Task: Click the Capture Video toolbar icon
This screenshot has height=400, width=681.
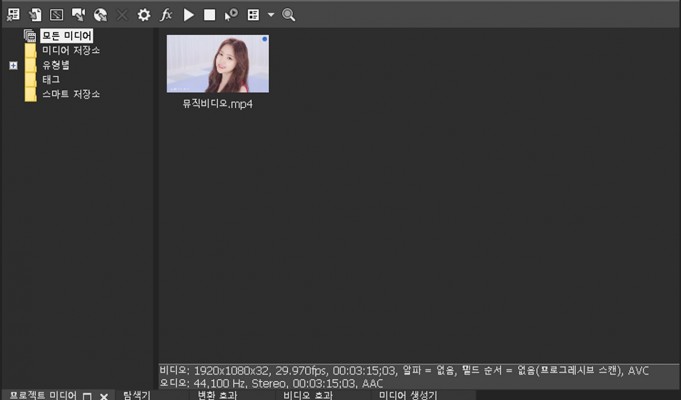Action: (x=57, y=15)
